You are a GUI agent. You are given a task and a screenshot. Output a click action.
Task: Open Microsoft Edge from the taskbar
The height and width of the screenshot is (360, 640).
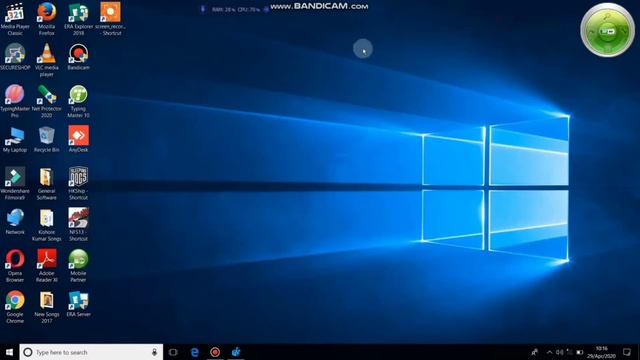pyautogui.click(x=195, y=352)
